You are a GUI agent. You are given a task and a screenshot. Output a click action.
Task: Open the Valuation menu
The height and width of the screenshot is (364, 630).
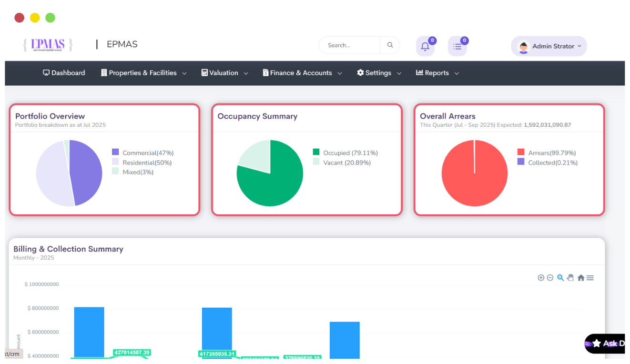coord(225,73)
